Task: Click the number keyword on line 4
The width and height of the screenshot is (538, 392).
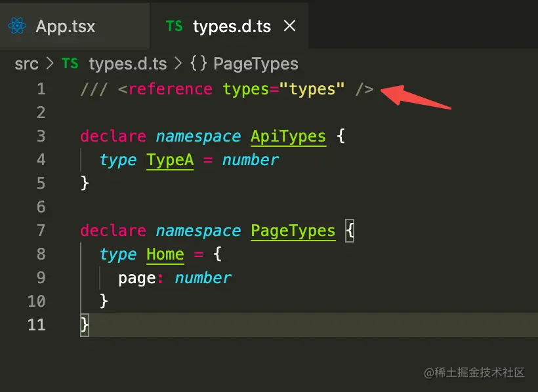Action: click(x=250, y=160)
